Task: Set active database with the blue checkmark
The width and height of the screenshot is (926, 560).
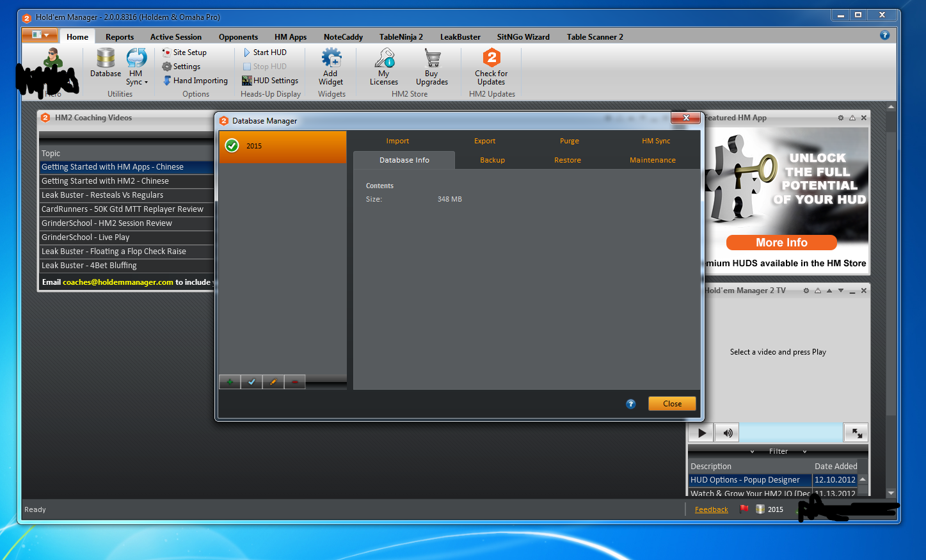Action: pos(251,382)
